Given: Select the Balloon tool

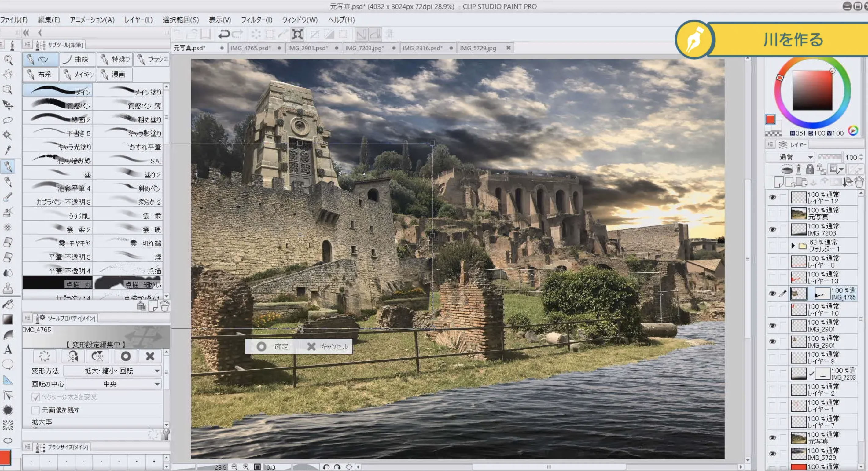Looking at the screenshot, I should pyautogui.click(x=8, y=365).
